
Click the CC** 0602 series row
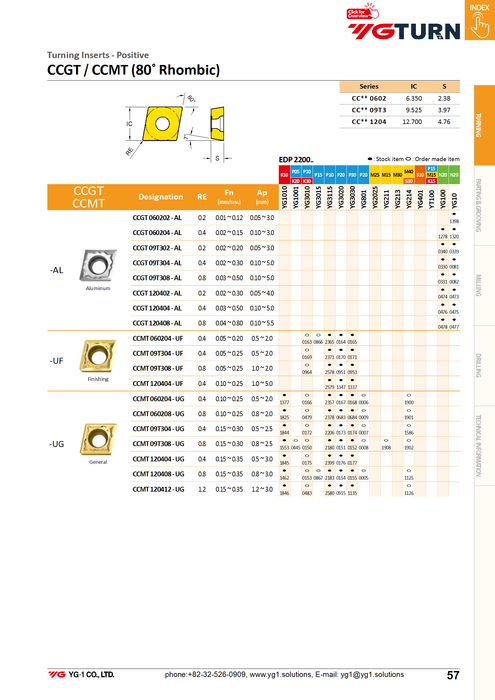(x=399, y=99)
